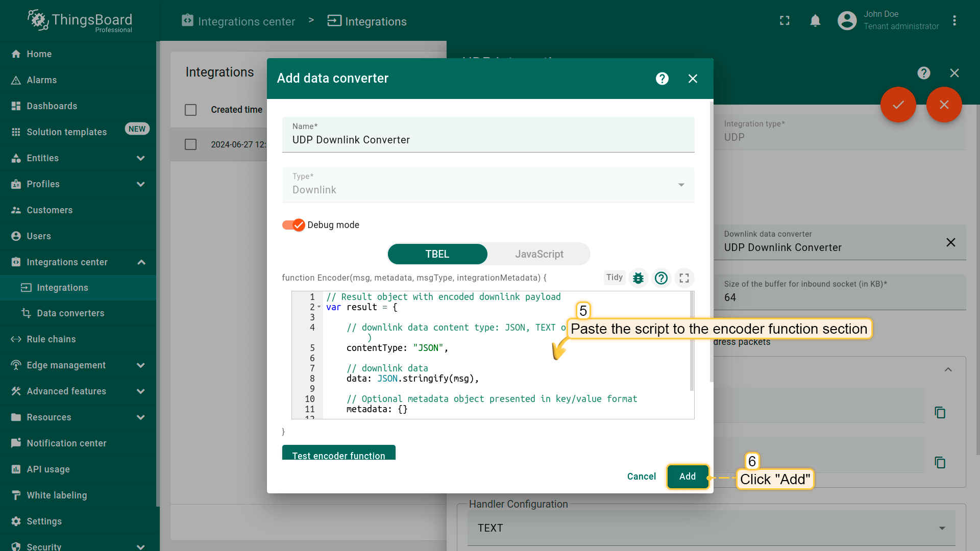
Task: Expand code editor to fullscreen
Action: tap(684, 278)
